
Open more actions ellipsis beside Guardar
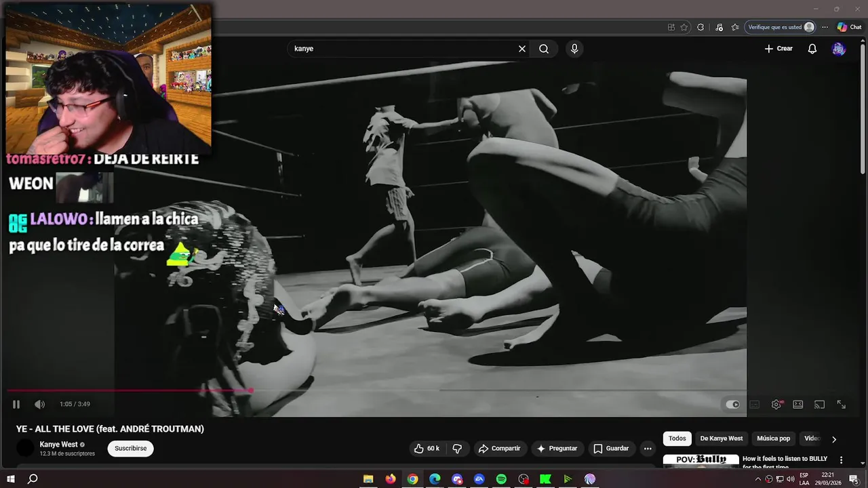click(648, 449)
